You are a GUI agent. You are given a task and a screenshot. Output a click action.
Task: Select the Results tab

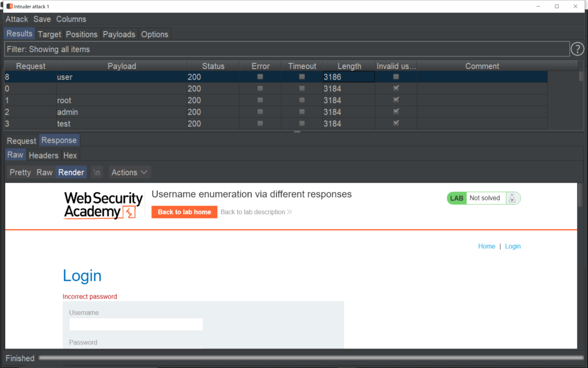tap(19, 34)
